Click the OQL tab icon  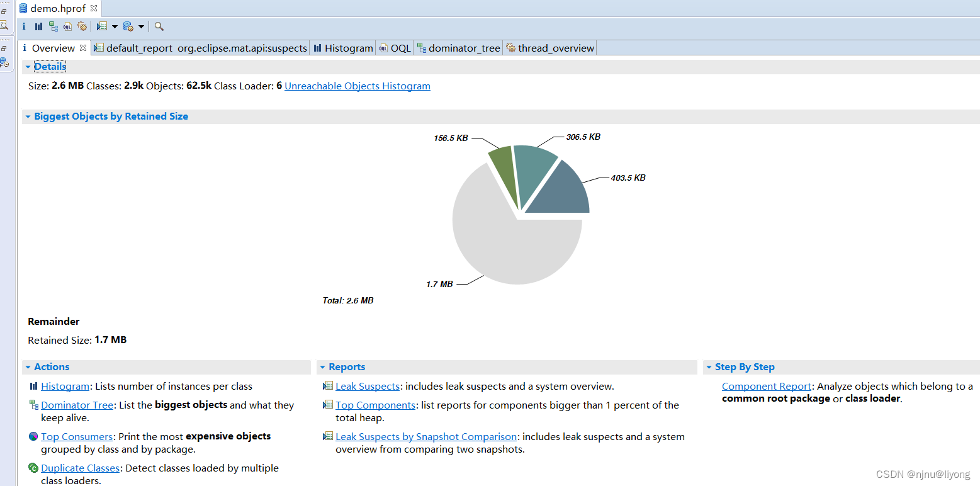383,48
